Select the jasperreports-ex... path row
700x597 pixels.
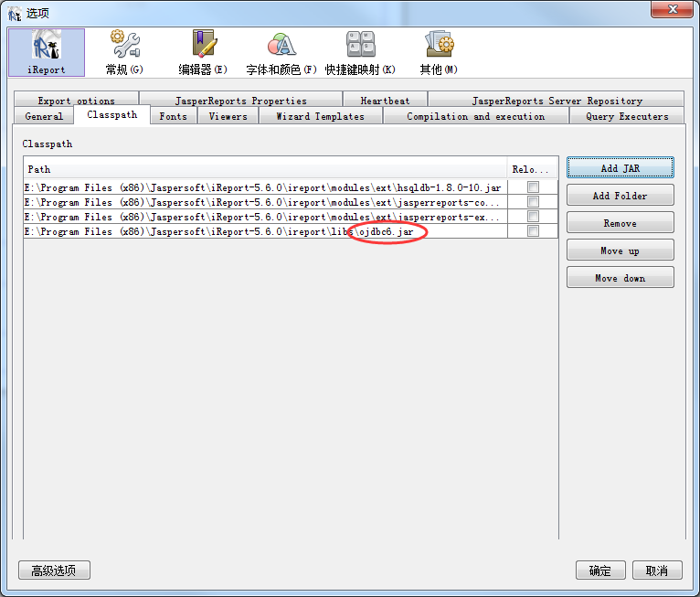(x=265, y=217)
